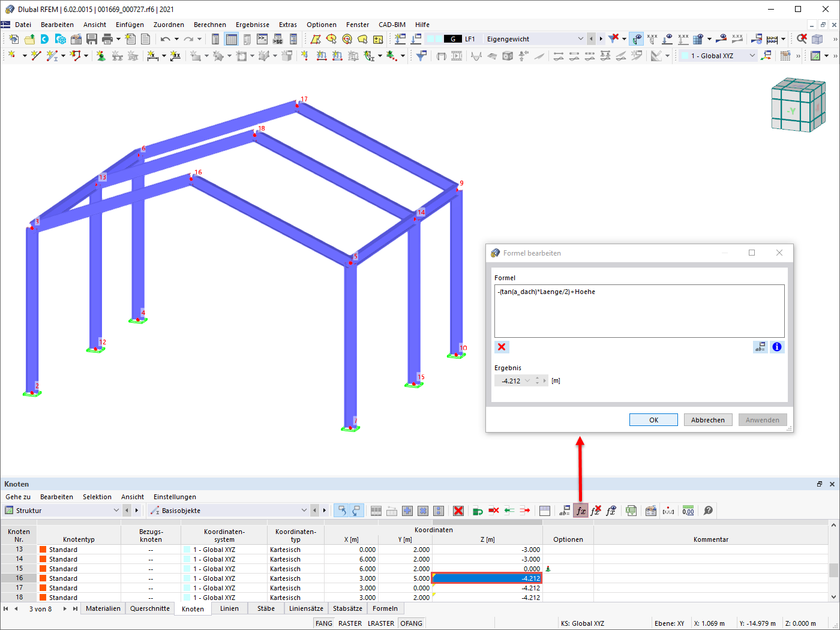Click the Anwenden button

tap(763, 420)
